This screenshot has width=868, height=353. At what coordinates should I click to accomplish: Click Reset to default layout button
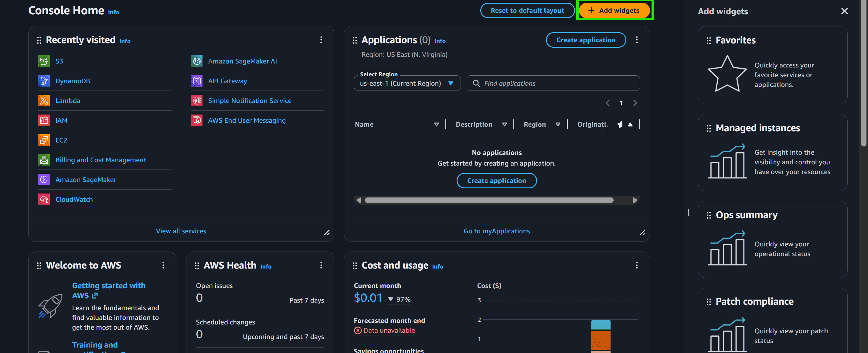point(527,10)
